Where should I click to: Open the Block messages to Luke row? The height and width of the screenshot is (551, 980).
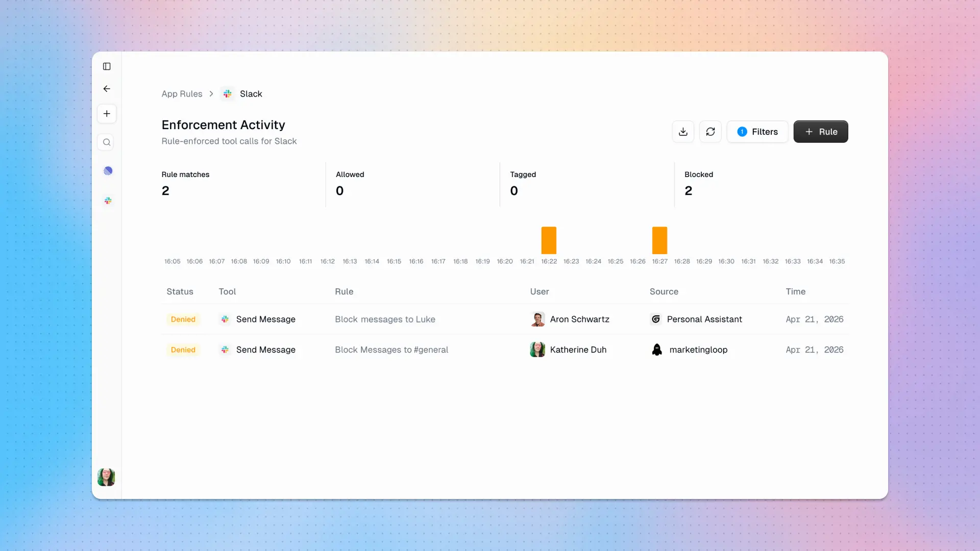(x=385, y=319)
